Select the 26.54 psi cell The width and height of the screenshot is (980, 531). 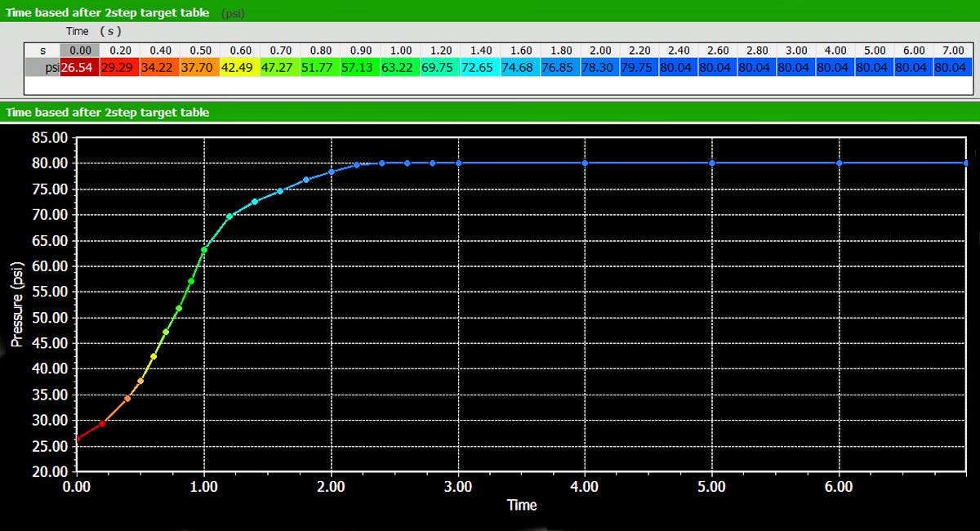[x=79, y=68]
